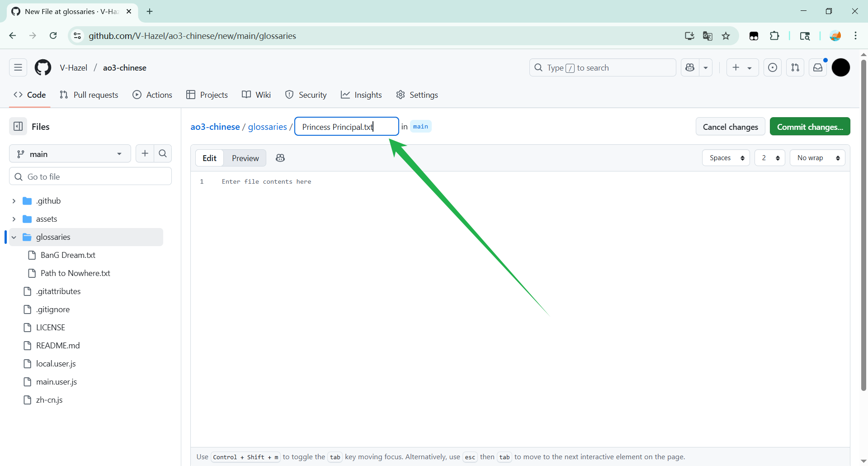Click the Copilot icon beside Preview tab
This screenshot has height=466, width=868.
(x=280, y=158)
